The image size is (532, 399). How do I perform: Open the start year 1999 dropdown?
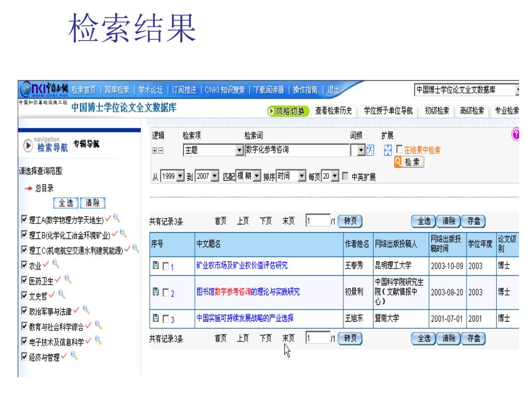(180, 176)
